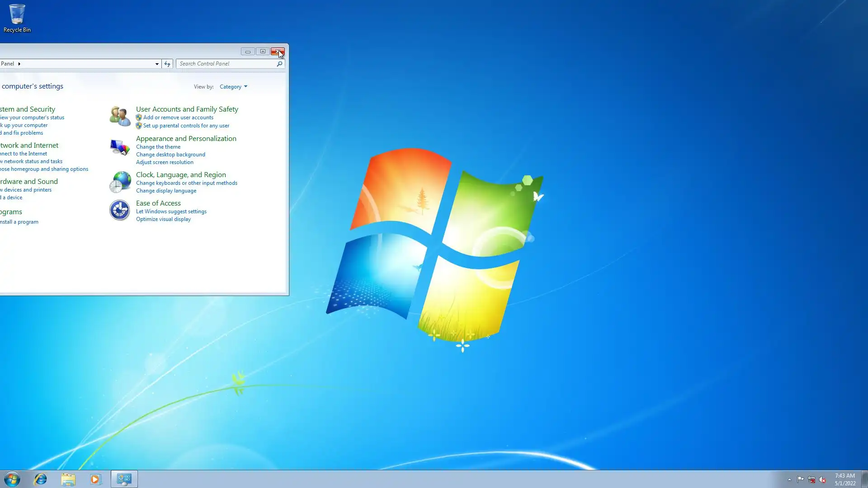
Task: Open the User Accounts and Family Safety icon
Action: [x=120, y=116]
